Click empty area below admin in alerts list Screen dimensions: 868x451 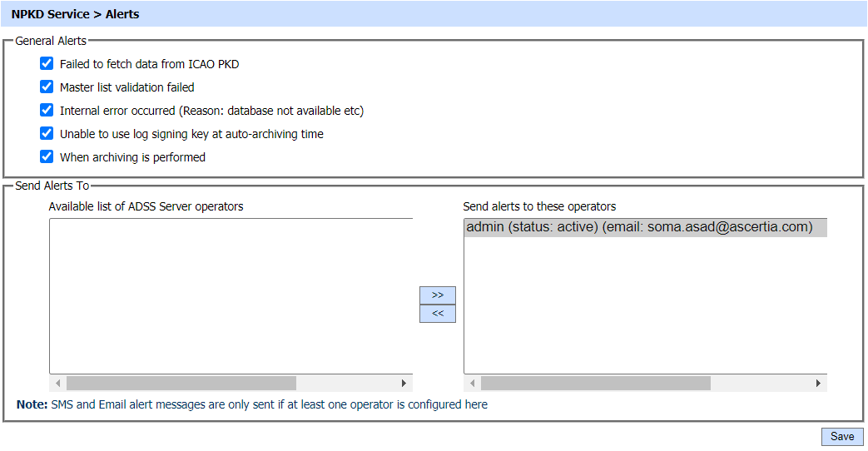coord(645,308)
